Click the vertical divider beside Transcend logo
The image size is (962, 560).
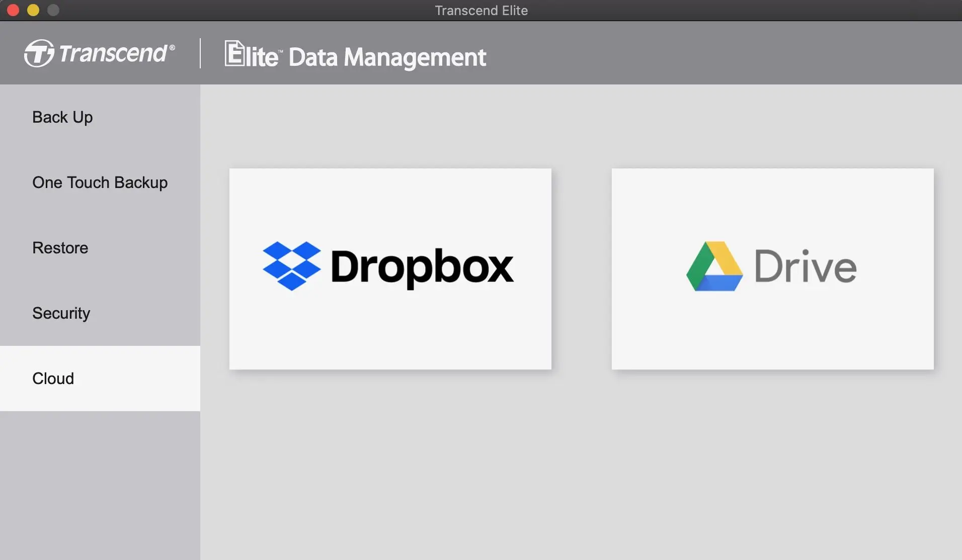(200, 53)
